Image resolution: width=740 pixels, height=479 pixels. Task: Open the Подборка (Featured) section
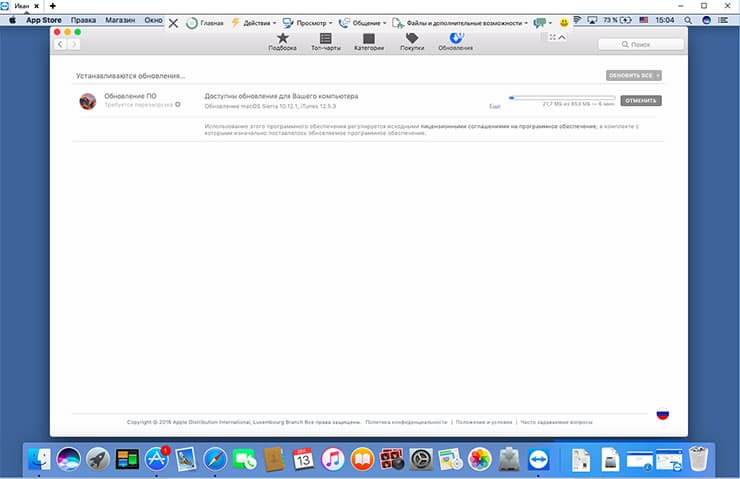point(282,42)
